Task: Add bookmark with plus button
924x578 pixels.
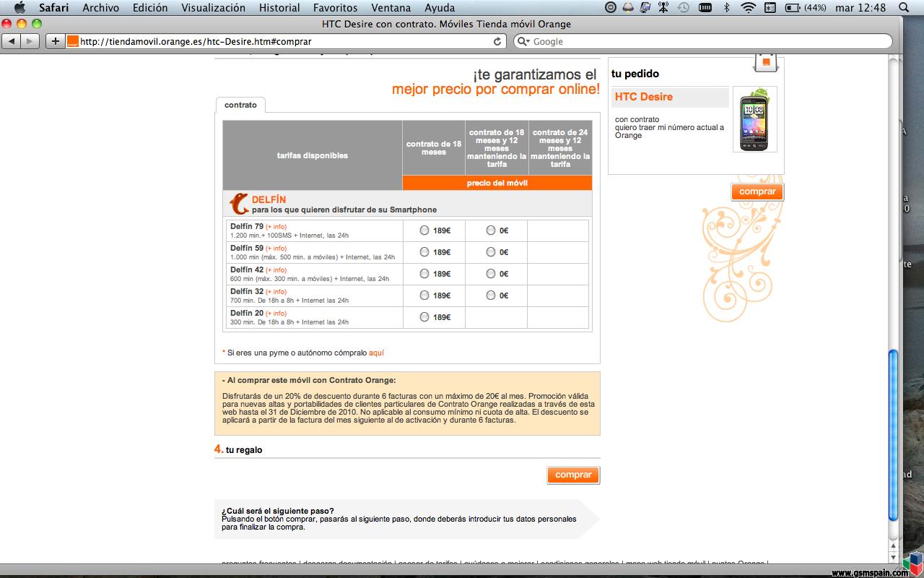Action: pos(55,41)
